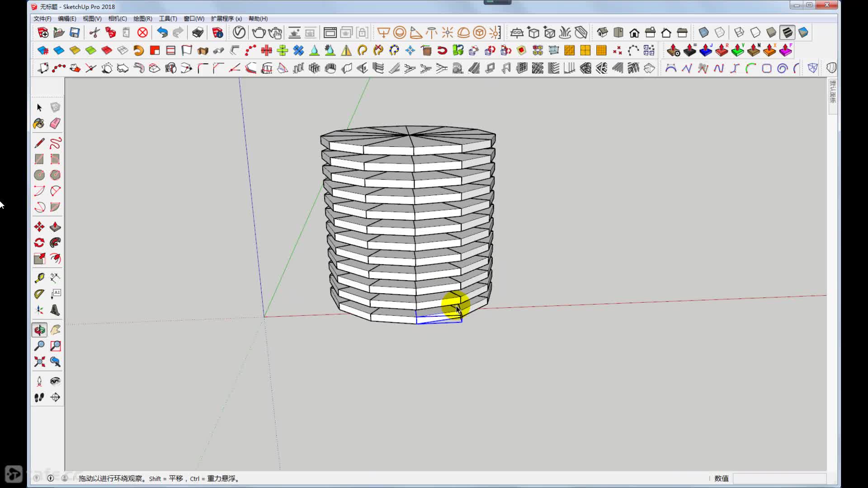The height and width of the screenshot is (488, 868).
Task: Undo the last action
Action: point(162,33)
